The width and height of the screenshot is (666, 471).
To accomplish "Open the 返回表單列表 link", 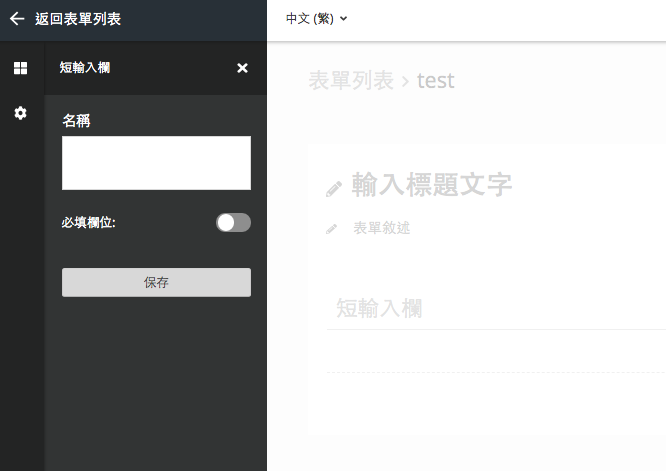I will (78, 19).
